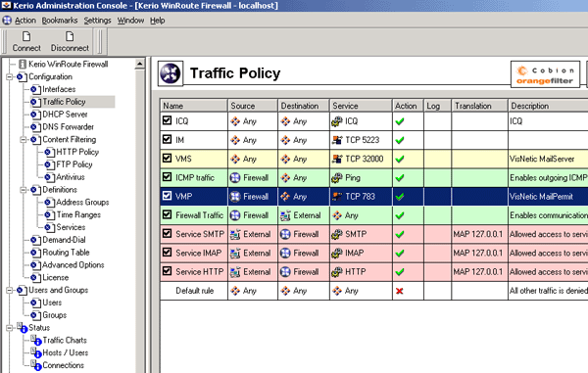Viewport: 588px width, 373px height.
Task: Collapse the Status tree node
Action: click(x=10, y=328)
